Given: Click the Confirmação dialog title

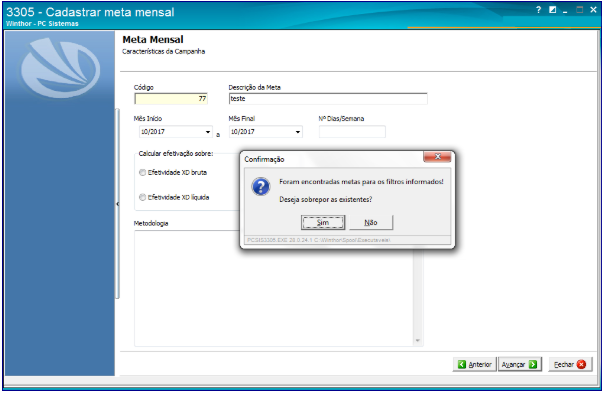Looking at the screenshot, I should (x=264, y=159).
